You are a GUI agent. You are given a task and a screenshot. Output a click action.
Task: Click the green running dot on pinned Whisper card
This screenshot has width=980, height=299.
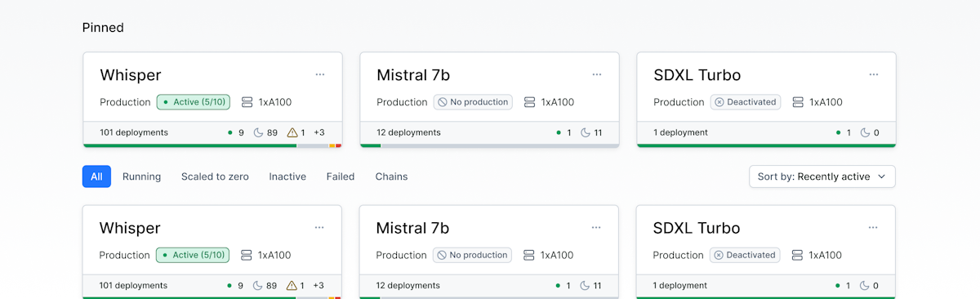click(230, 132)
